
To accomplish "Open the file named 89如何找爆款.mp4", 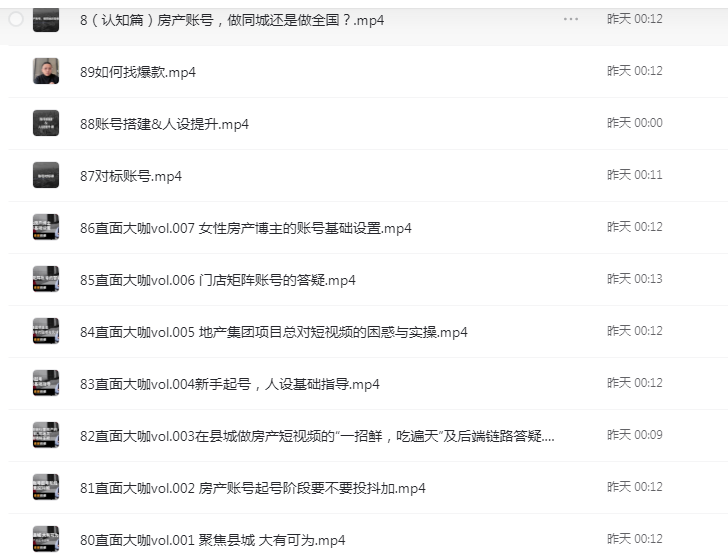I will (138, 72).
